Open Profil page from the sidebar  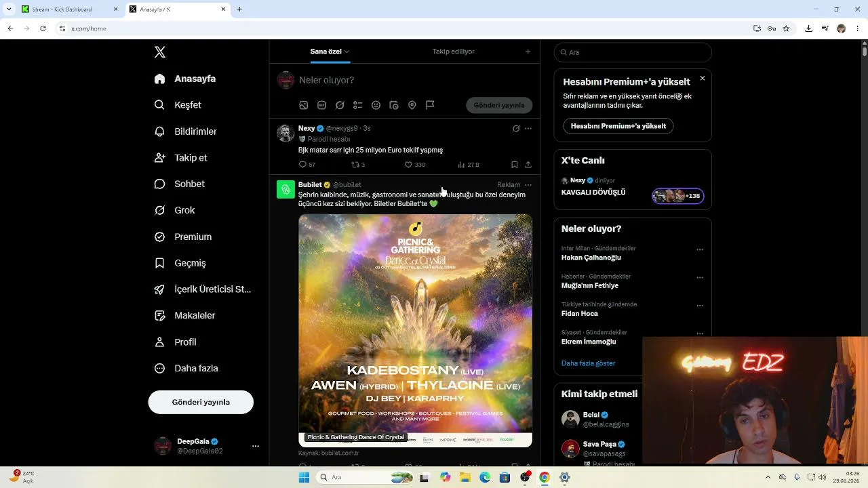(176, 342)
